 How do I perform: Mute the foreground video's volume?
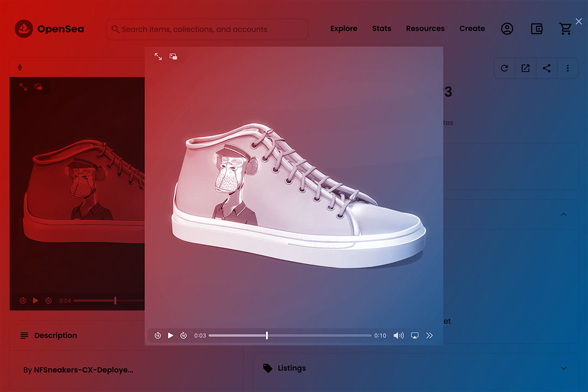pos(399,335)
